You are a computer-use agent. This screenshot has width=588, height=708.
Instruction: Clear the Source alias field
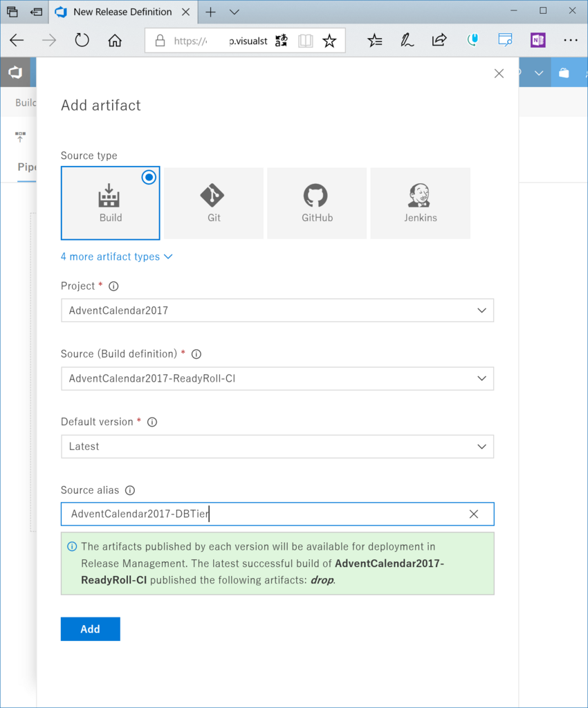point(473,514)
